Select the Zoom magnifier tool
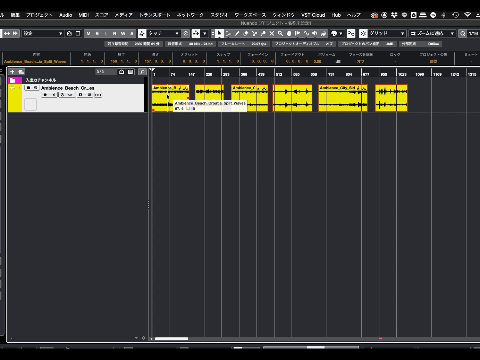Screen dimensions: 480x360 click(x=280, y=33)
